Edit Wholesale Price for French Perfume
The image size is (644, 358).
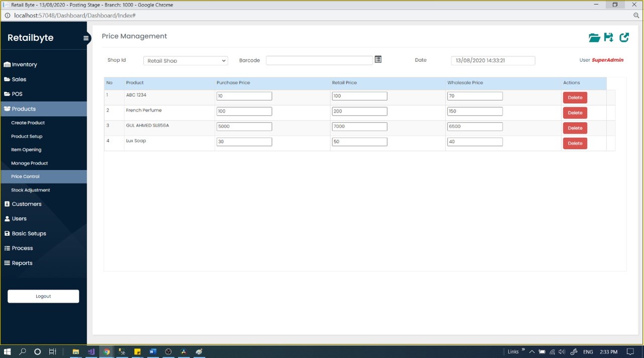click(475, 111)
